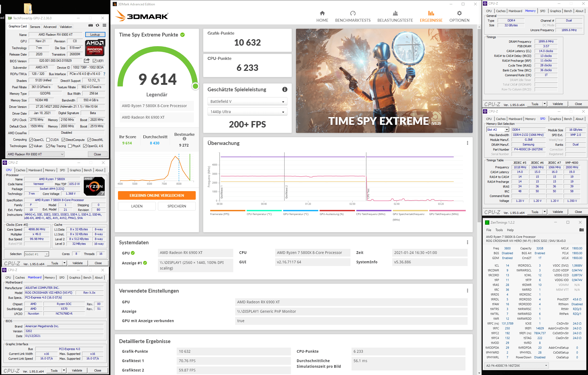Click info icon under Bestmarke

[x=184, y=139]
